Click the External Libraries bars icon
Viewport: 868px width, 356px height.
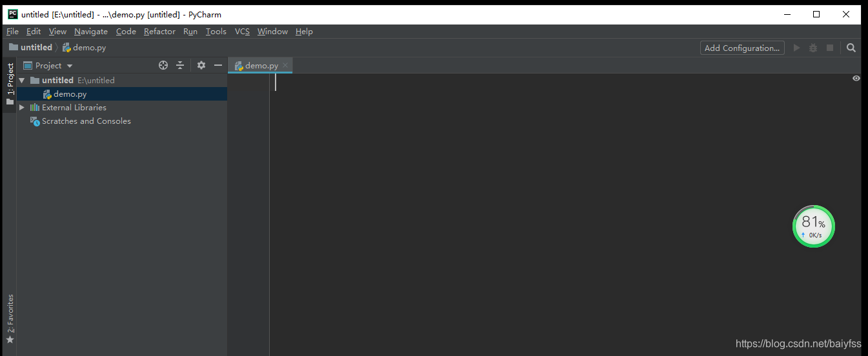point(35,108)
